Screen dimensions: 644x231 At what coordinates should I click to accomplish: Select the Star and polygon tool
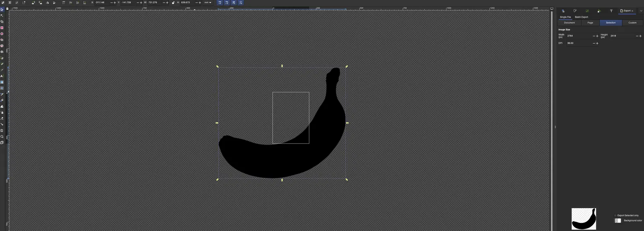(x=2, y=40)
